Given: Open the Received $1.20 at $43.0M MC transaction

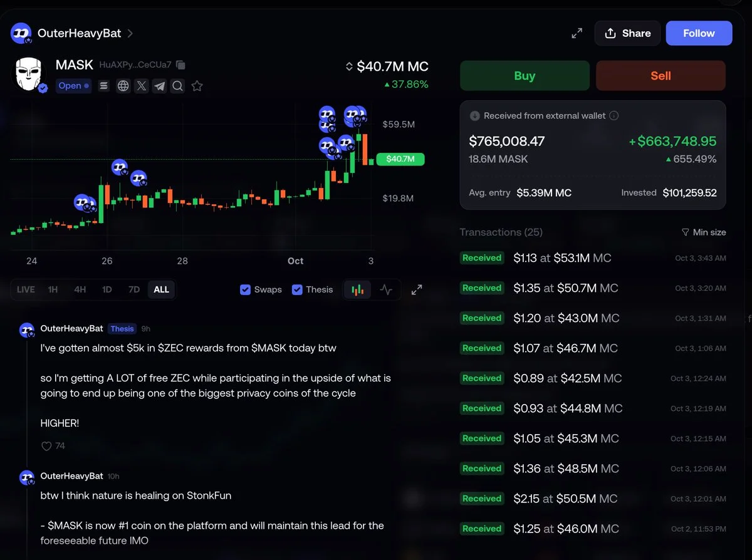Looking at the screenshot, I should [x=593, y=318].
